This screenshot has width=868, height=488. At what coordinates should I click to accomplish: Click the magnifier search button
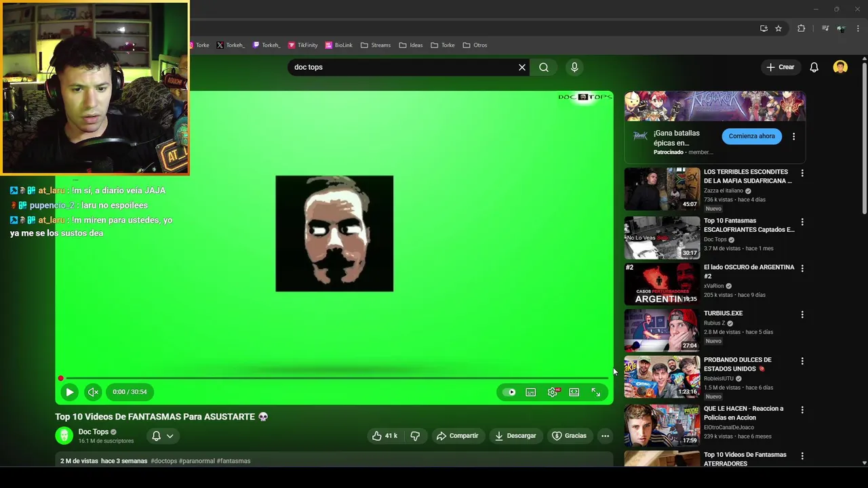(x=544, y=67)
